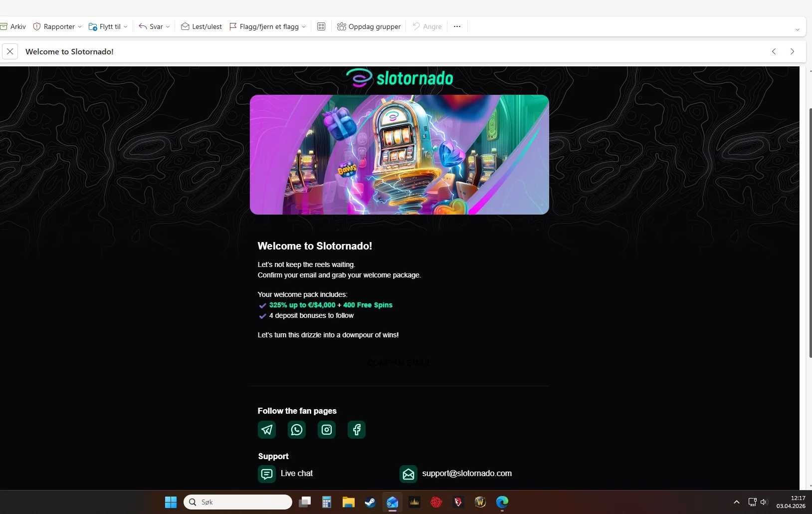This screenshot has height=514, width=812.
Task: Click the "400 Free Spins" text
Action: pos(368,305)
